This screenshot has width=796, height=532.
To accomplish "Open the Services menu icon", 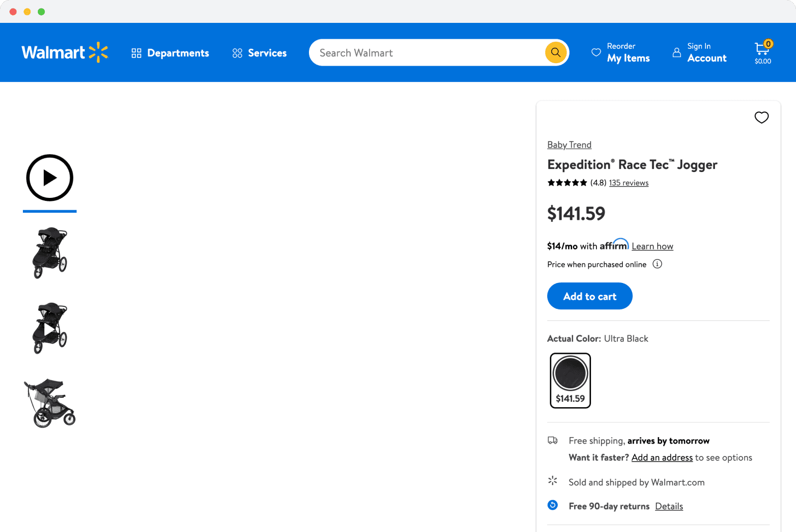I will point(237,53).
